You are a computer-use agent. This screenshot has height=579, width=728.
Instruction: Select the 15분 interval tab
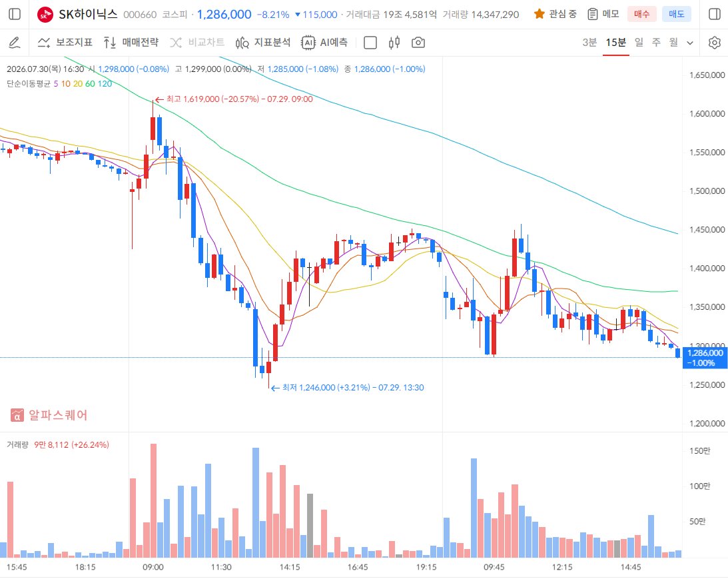pos(615,42)
